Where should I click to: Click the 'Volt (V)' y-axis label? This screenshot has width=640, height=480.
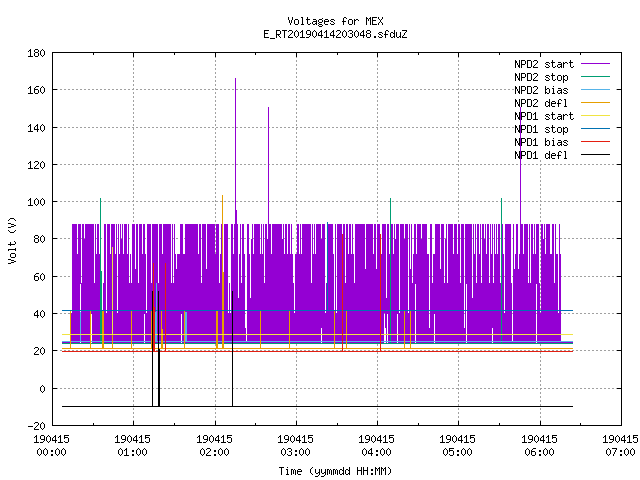(13, 240)
